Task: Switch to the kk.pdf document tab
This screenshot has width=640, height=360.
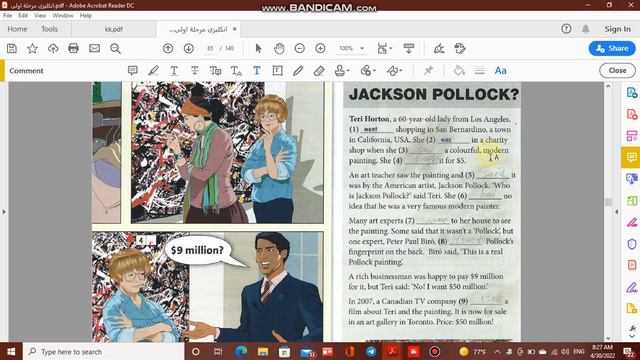Action: [x=113, y=29]
